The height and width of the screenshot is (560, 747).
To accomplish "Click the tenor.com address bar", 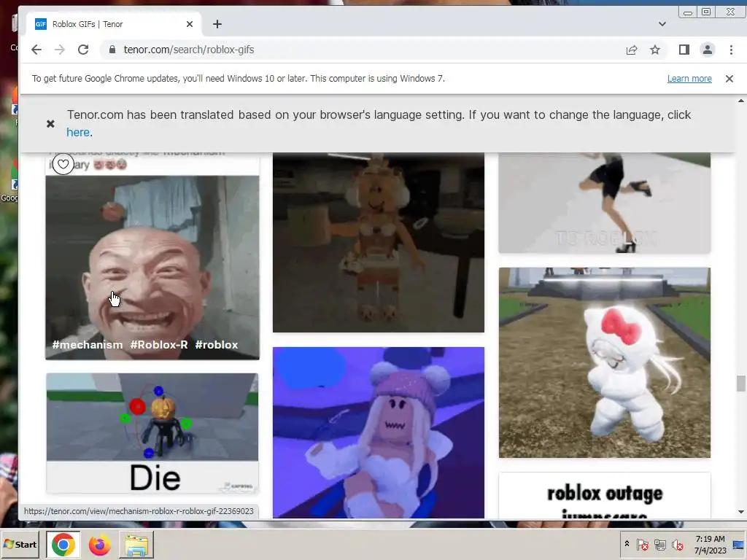I will 362,50.
